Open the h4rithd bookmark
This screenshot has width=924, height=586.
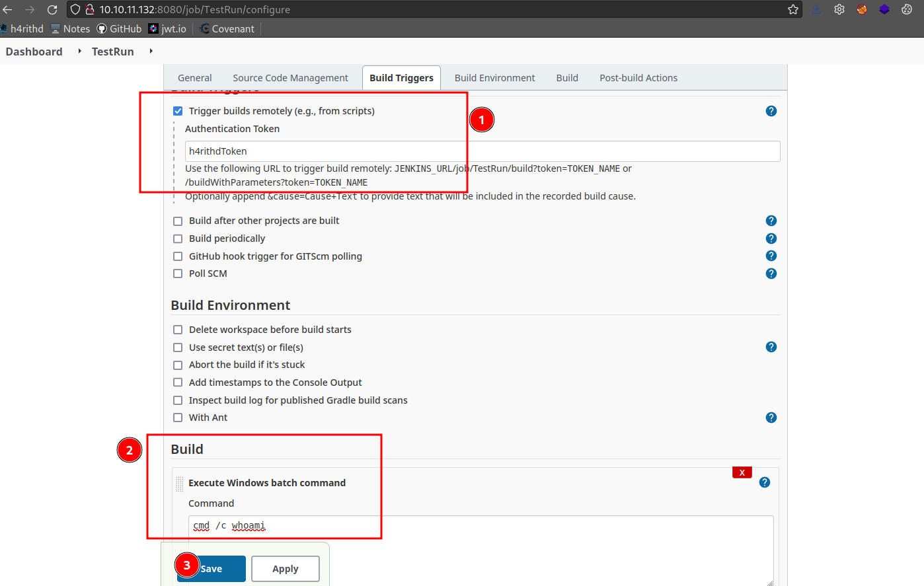[x=22, y=28]
